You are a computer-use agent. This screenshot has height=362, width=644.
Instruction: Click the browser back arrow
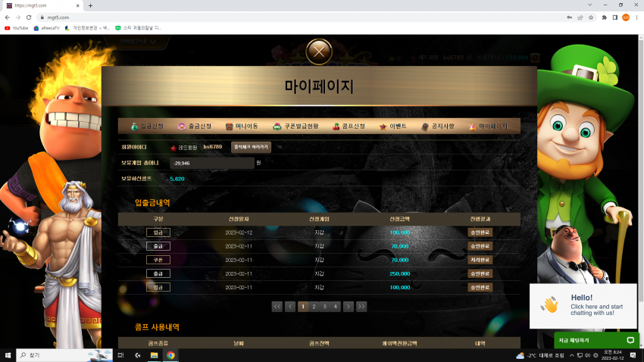(x=8, y=17)
